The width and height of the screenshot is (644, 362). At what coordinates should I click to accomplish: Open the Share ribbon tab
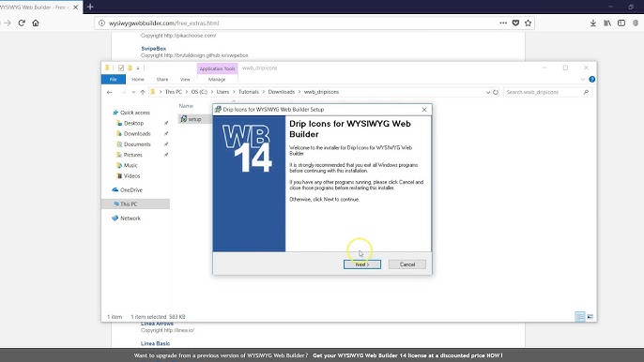click(162, 79)
